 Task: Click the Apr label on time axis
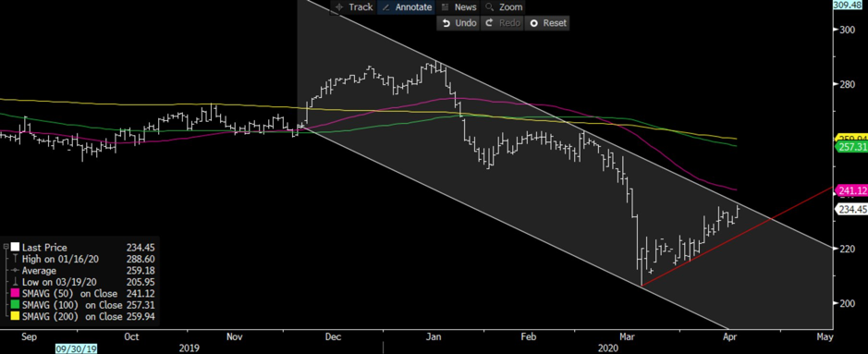click(729, 336)
